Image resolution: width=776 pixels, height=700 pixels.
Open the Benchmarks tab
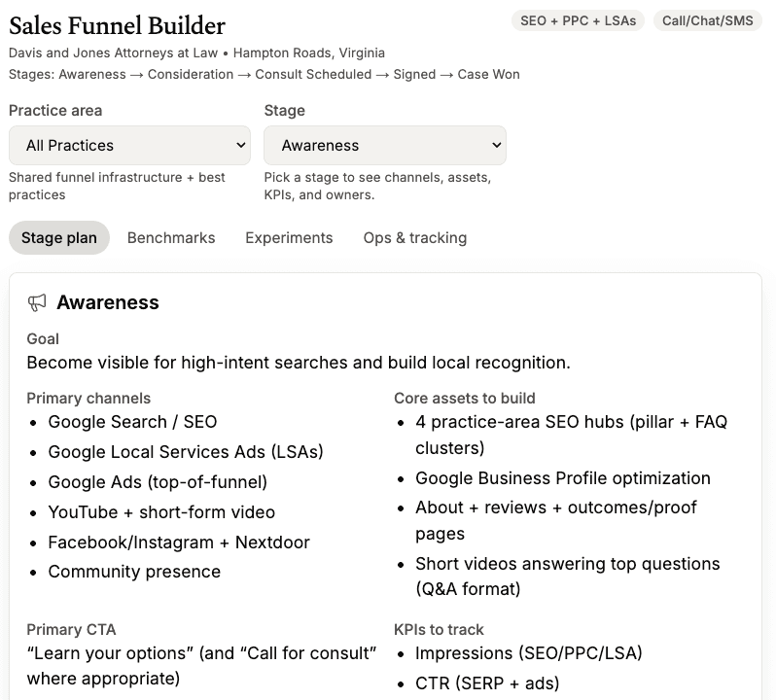pos(171,238)
